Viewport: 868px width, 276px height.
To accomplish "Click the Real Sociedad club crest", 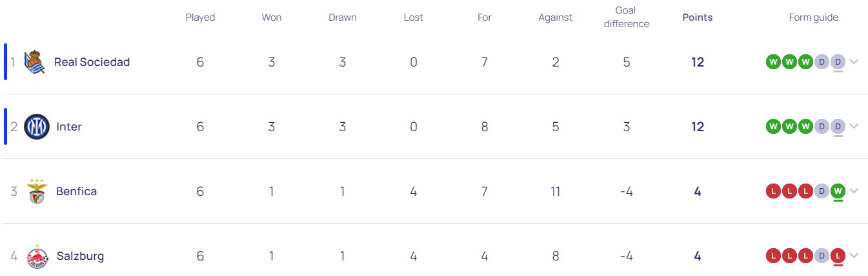I will coord(35,62).
